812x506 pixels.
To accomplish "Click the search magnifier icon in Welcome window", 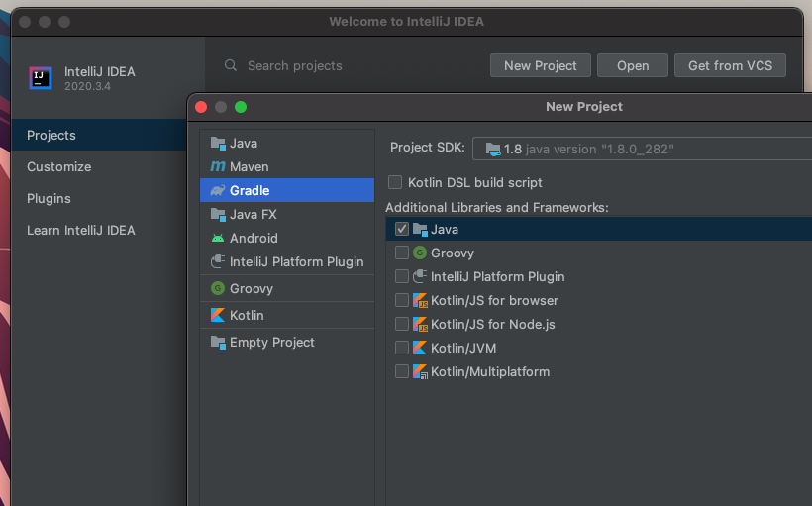I will click(231, 65).
